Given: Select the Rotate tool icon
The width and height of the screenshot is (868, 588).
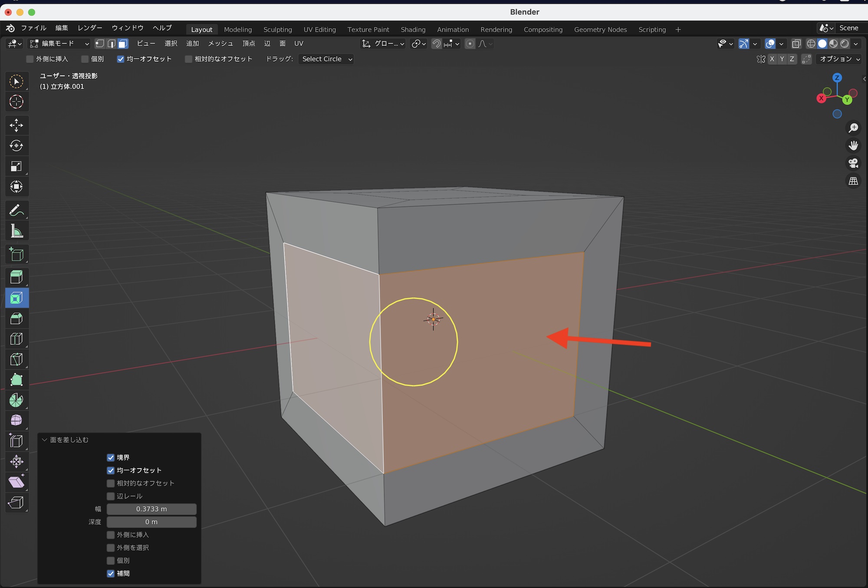Looking at the screenshot, I should coord(16,146).
